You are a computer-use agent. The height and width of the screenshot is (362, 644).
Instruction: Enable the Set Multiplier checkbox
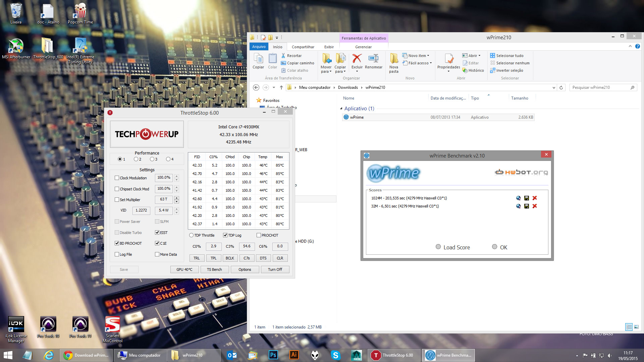pos(117,200)
